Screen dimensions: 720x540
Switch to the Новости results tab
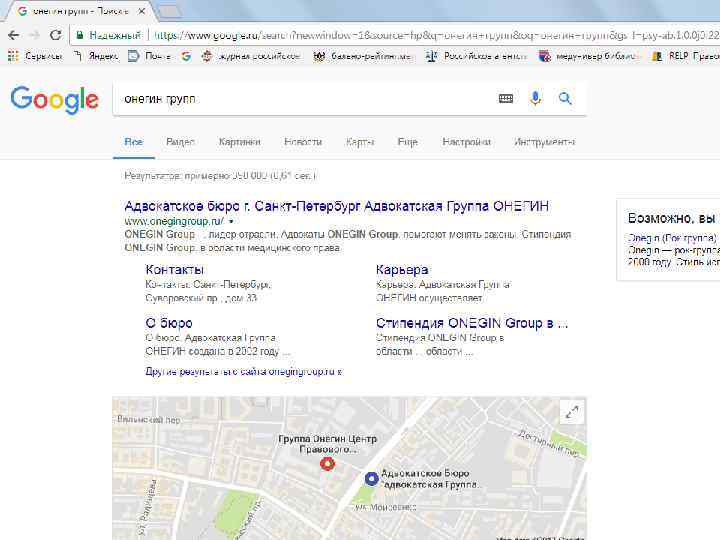303,142
